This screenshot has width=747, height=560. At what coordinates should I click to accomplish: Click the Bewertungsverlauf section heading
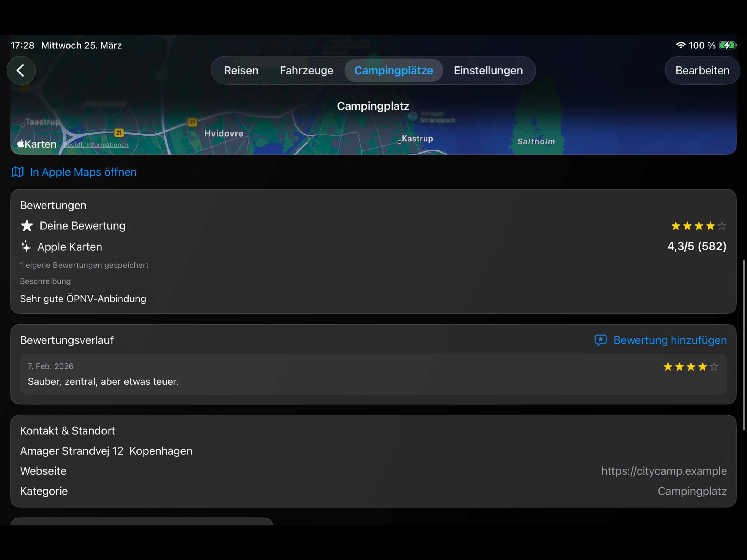tap(67, 340)
